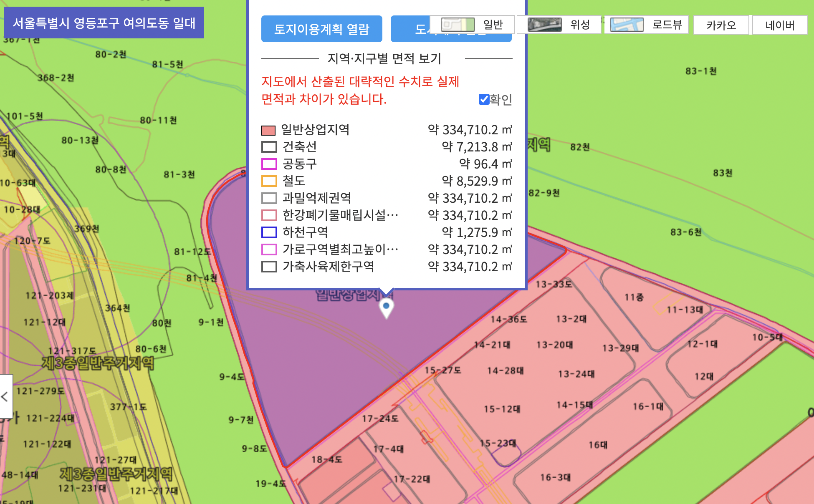Expand side panel with left chevron arrow
Screen dimensions: 814x504
tap(5, 396)
